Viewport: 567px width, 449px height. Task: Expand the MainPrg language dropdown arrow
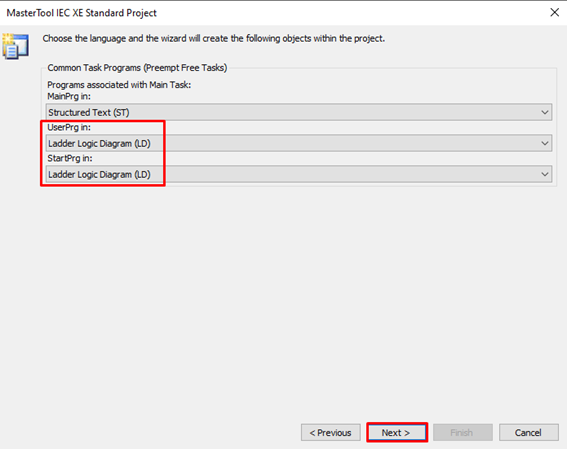point(545,112)
